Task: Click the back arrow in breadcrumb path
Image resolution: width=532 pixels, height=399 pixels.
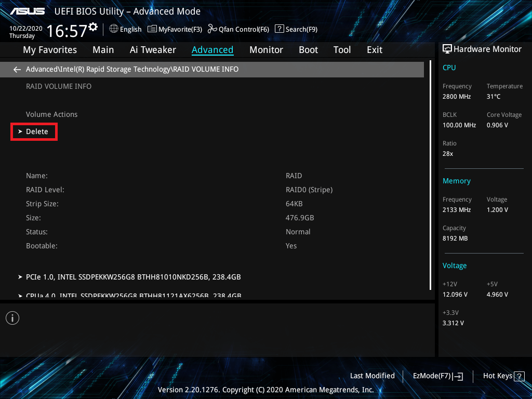Action: click(x=17, y=69)
